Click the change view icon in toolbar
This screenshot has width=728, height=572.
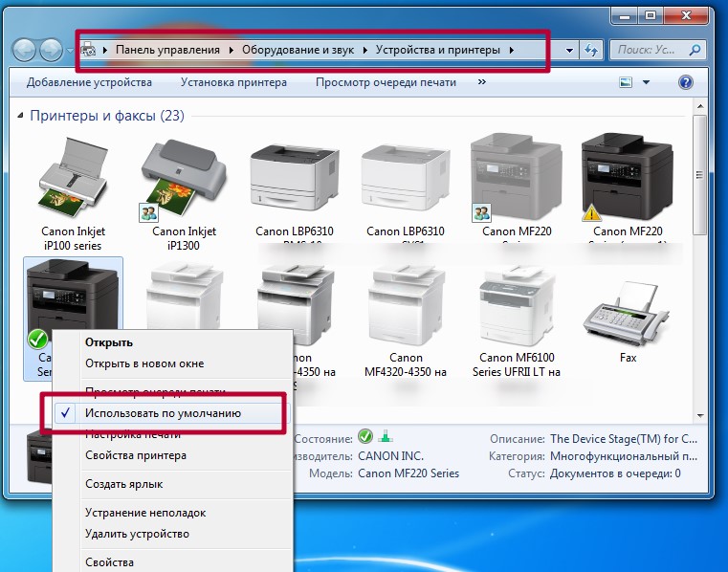point(626,82)
